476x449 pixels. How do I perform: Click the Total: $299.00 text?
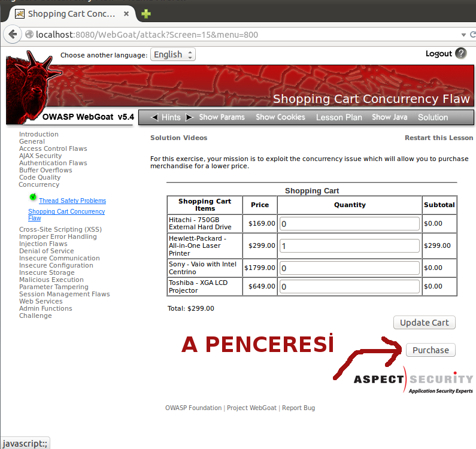click(x=190, y=308)
